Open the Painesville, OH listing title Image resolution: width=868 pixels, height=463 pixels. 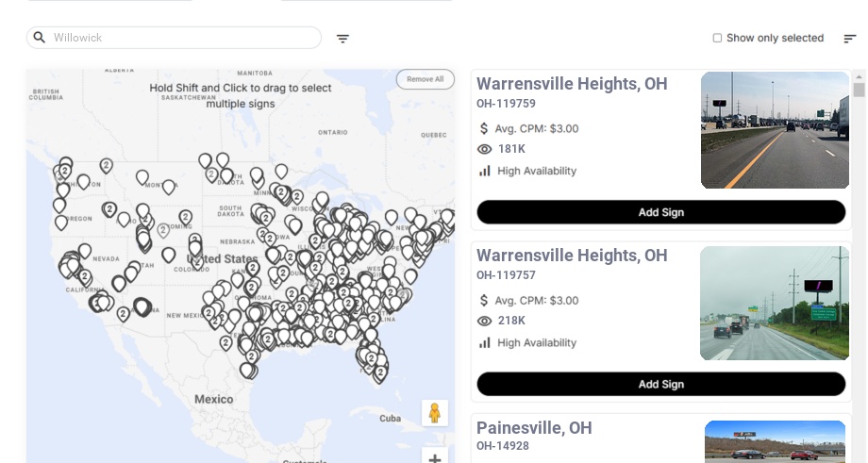[534, 428]
